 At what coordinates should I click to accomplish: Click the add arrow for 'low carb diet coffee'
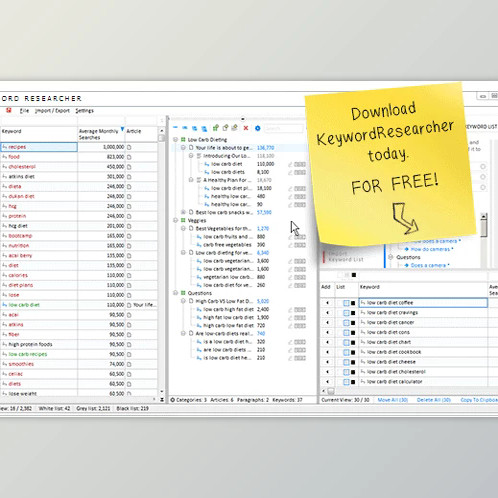[327, 303]
